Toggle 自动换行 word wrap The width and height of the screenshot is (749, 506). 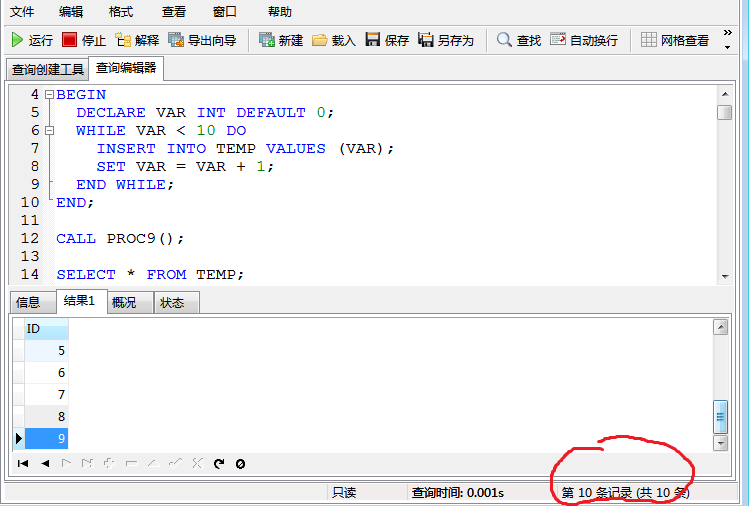coord(584,40)
